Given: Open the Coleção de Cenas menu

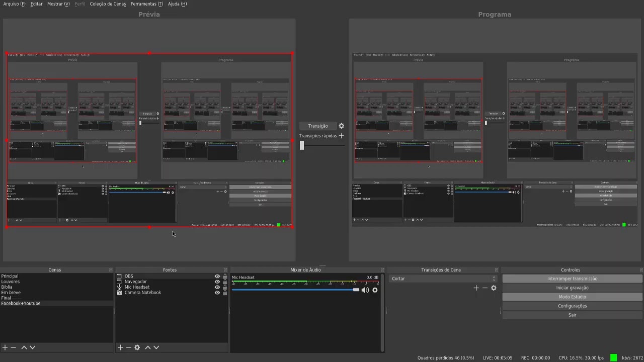Looking at the screenshot, I should [x=108, y=4].
